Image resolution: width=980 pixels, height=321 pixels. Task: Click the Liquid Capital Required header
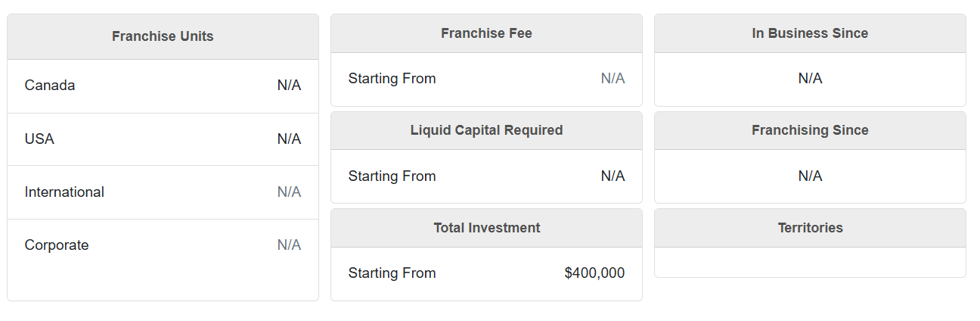click(x=486, y=130)
